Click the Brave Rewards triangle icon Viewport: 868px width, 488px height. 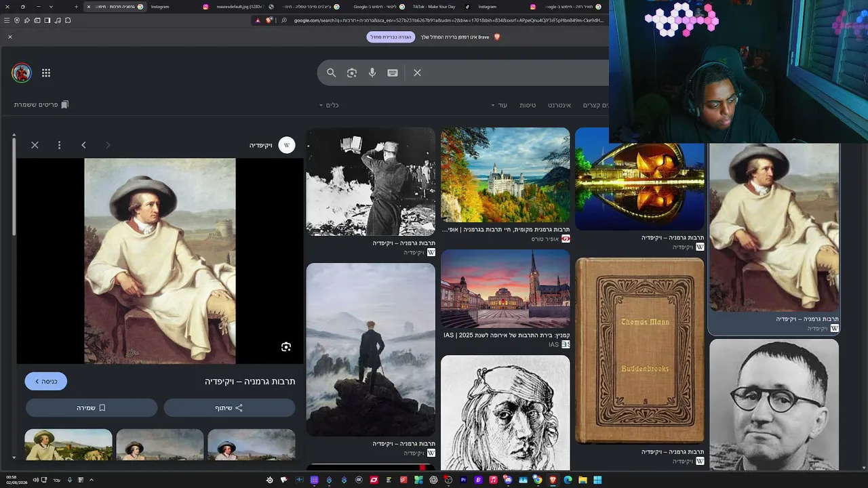[x=258, y=20]
